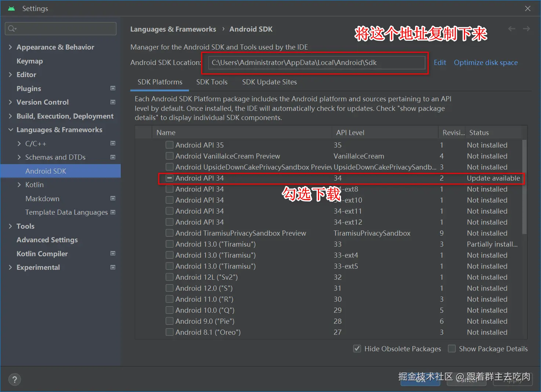Click project-level icon next to Template Data Languages

113,212
